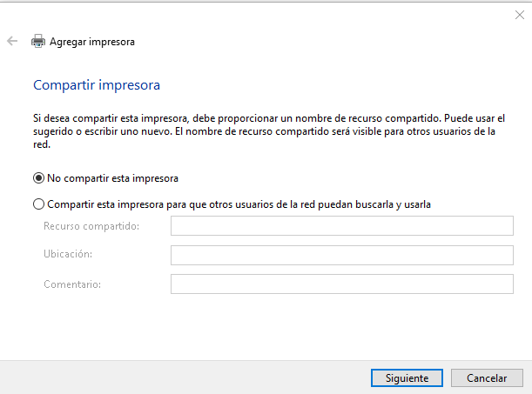Click the Compartir impresora heading
The height and width of the screenshot is (394, 532).
tap(97, 85)
